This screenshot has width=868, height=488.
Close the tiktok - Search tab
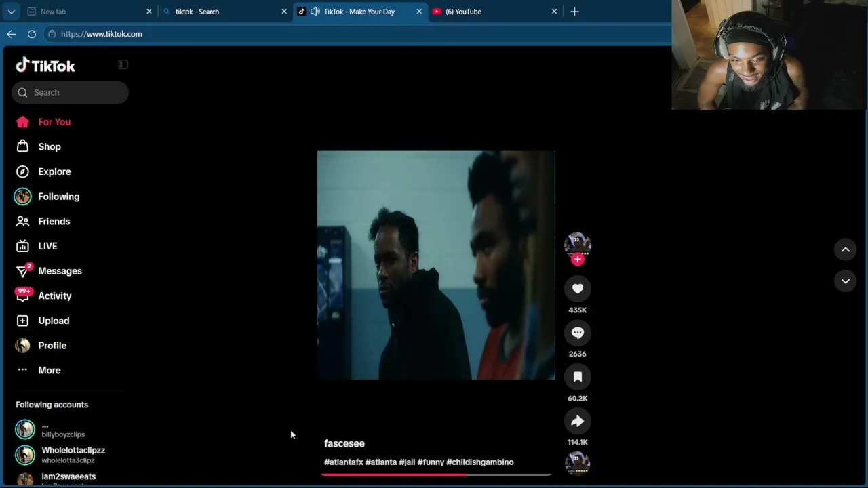coord(284,12)
